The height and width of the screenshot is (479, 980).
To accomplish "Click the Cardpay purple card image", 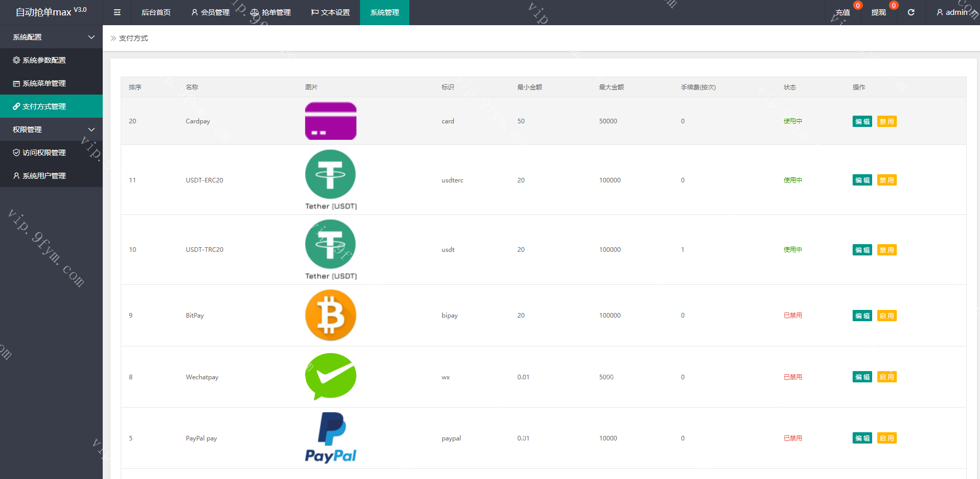I will point(330,121).
